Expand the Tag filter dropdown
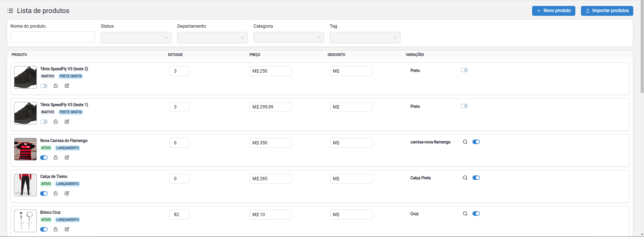 [x=365, y=38]
